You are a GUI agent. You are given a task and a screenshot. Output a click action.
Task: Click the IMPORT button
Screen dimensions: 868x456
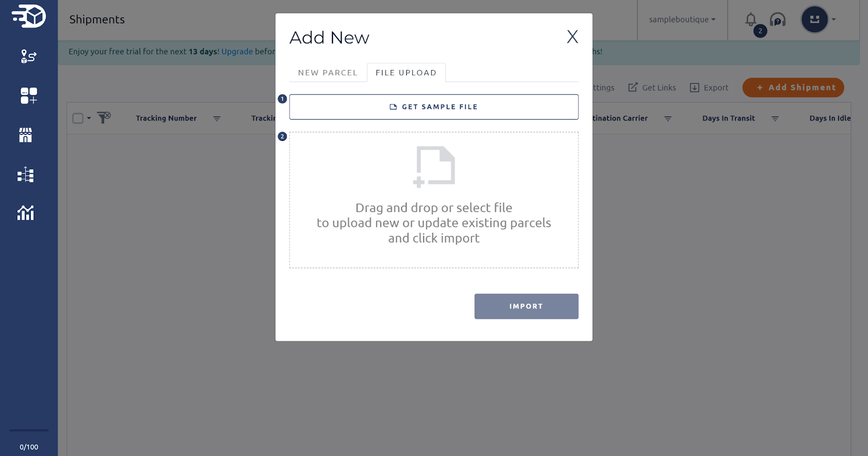coord(526,306)
